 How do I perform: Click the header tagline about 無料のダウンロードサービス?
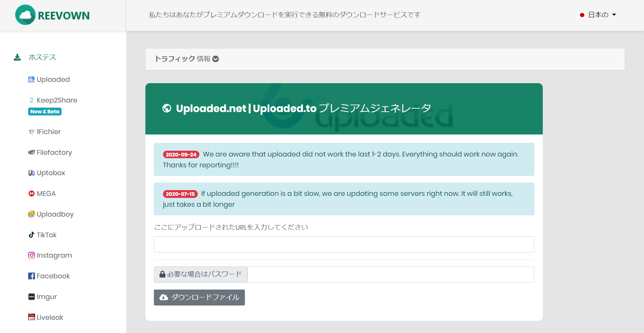coord(285,15)
